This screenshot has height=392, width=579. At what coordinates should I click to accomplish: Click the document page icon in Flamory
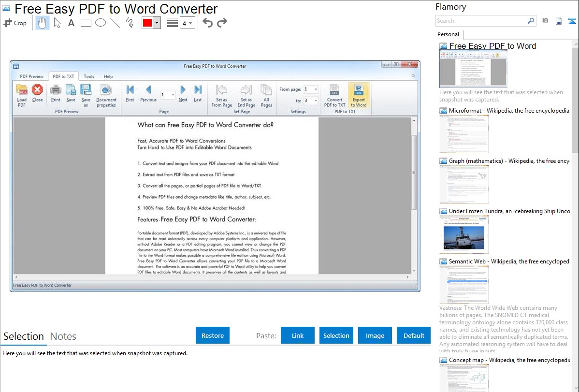click(559, 21)
